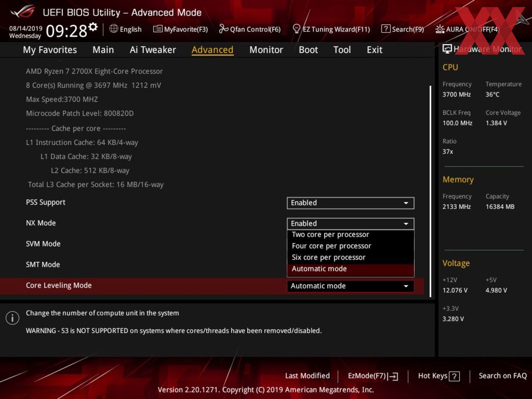Select Core Leveling Mode row label
The image size is (532, 399).
pyautogui.click(x=59, y=285)
